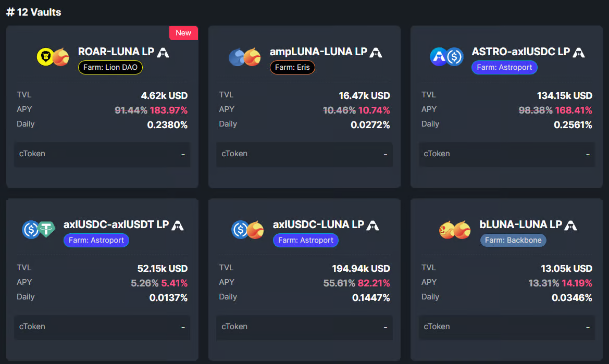The height and width of the screenshot is (364, 609).
Task: Click the Astroport logo beside ASTRO-axlUSDC LP
Action: tap(579, 53)
